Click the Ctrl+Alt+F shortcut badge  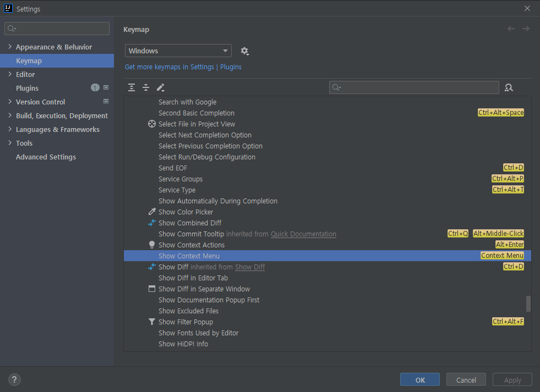coord(508,322)
